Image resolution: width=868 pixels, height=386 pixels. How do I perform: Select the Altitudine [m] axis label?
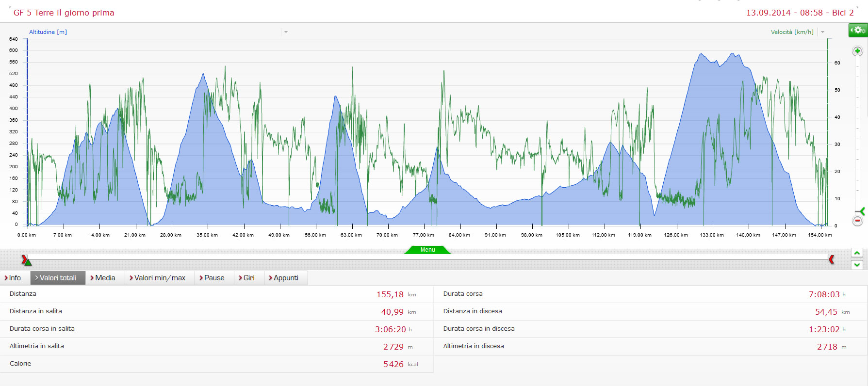(48, 32)
